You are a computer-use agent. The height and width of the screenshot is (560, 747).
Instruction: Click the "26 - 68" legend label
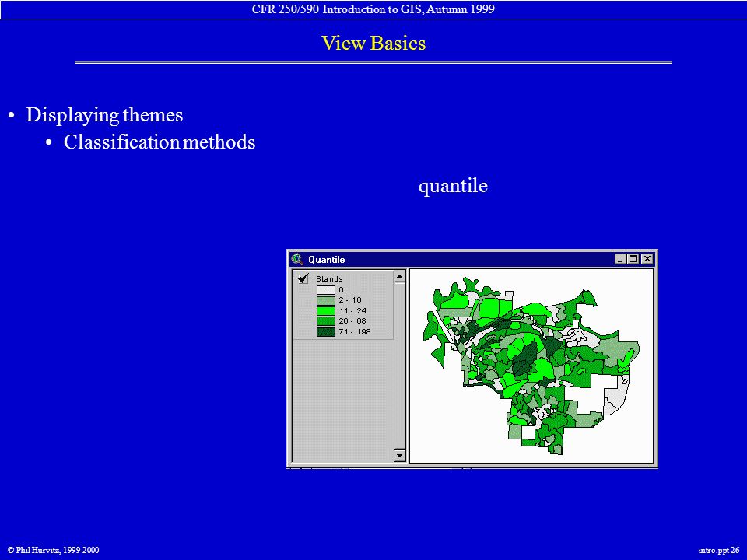click(352, 321)
